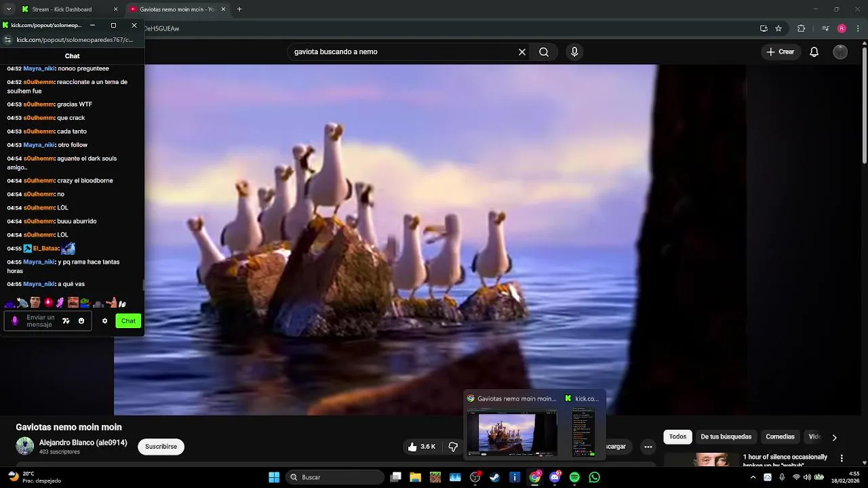Click the YouTube voice search microphone icon
This screenshot has width=868, height=488.
pos(574,52)
